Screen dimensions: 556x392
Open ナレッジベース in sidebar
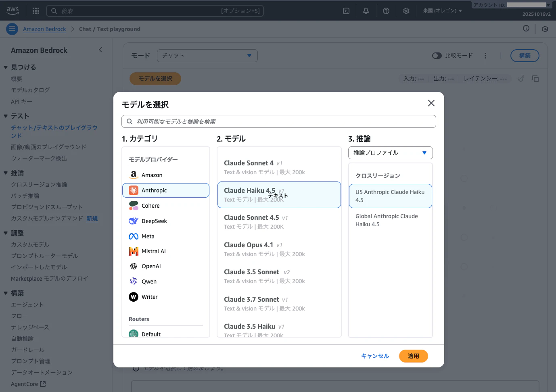pyautogui.click(x=30, y=327)
